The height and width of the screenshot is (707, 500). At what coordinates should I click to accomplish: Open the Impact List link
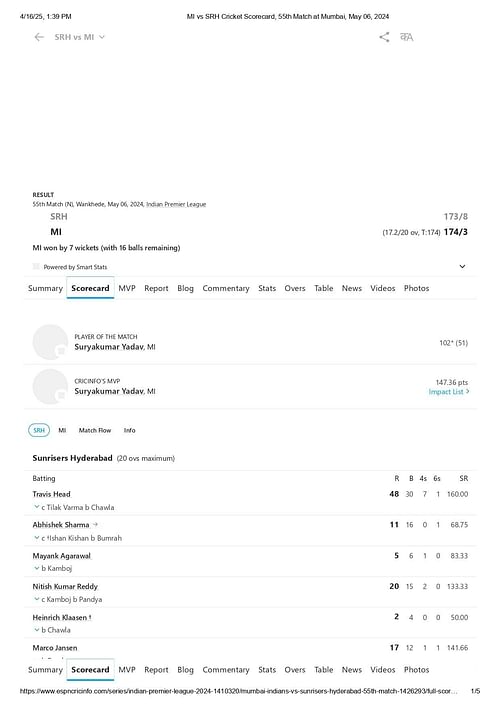pyautogui.click(x=449, y=392)
